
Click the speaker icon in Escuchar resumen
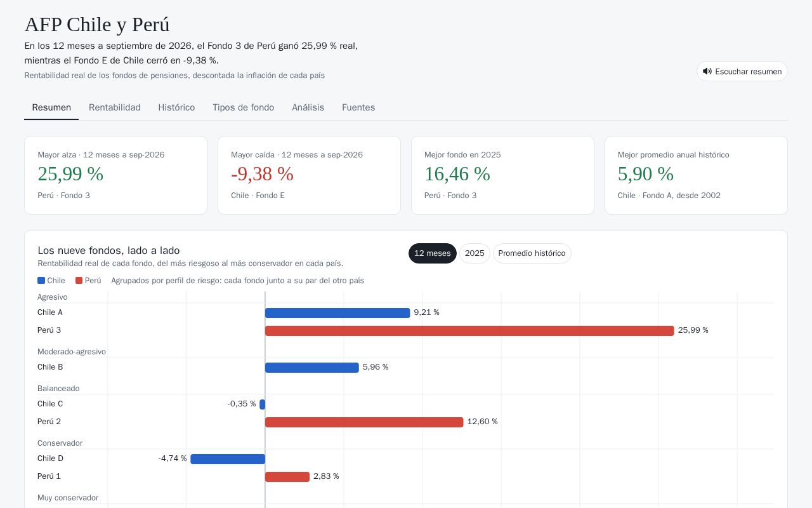pyautogui.click(x=707, y=71)
